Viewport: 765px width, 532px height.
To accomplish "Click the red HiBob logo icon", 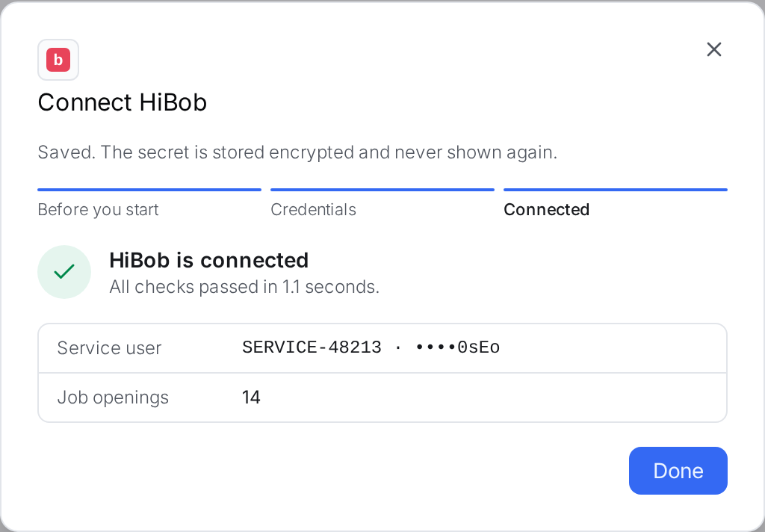I will (58, 60).
